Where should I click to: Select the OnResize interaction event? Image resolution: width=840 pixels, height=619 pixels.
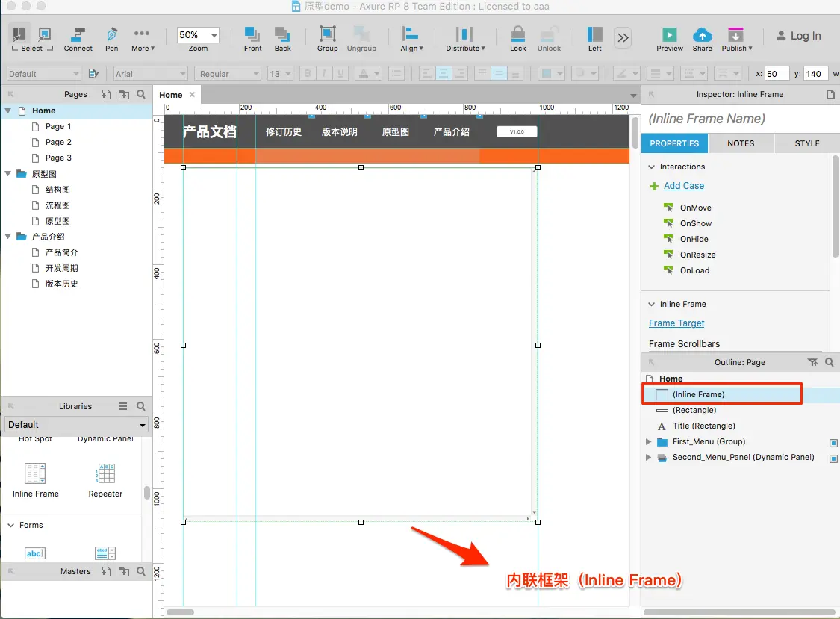tap(697, 255)
